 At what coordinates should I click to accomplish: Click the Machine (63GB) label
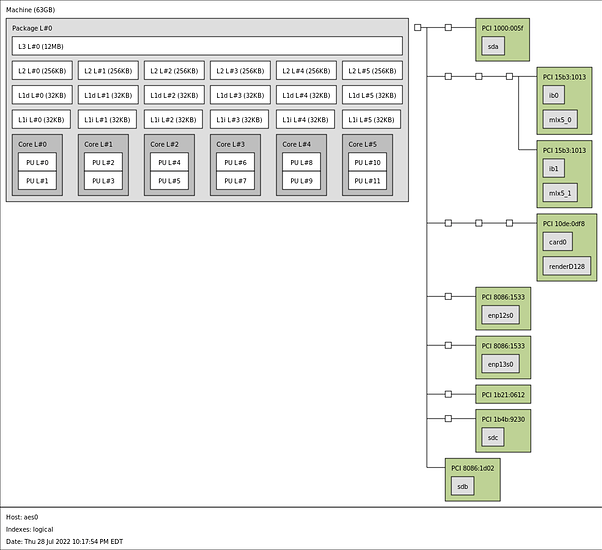[x=30, y=10]
